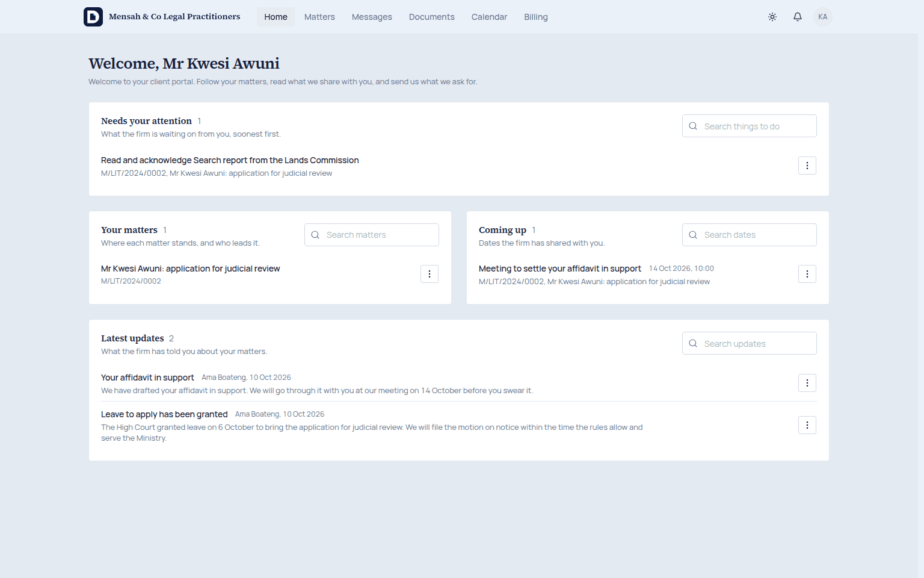Screen dimensions: 924x578
Task: Open options for the Search report task
Action: tap(807, 166)
